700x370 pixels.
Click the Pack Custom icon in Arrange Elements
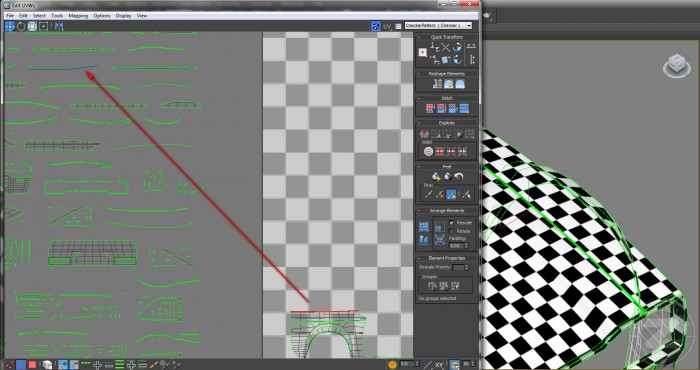pos(424,227)
